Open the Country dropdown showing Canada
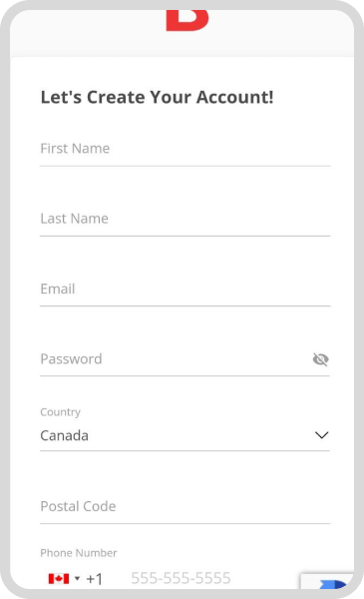 [185, 435]
